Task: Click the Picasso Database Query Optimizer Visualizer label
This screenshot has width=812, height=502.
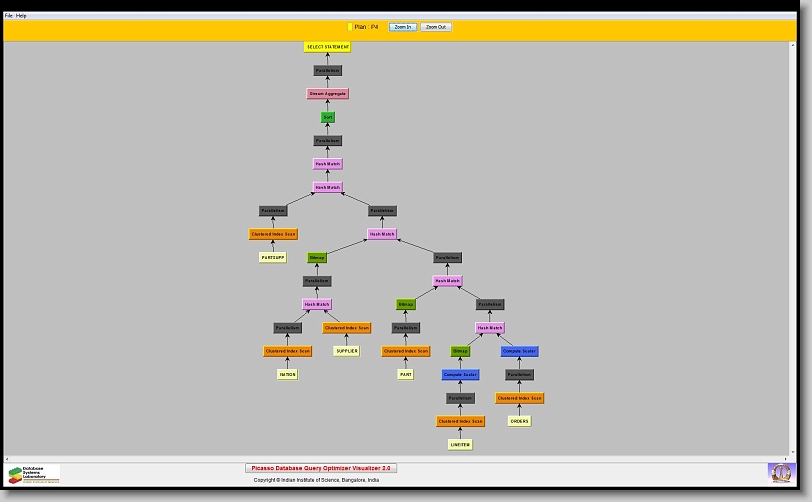Action: click(321, 467)
